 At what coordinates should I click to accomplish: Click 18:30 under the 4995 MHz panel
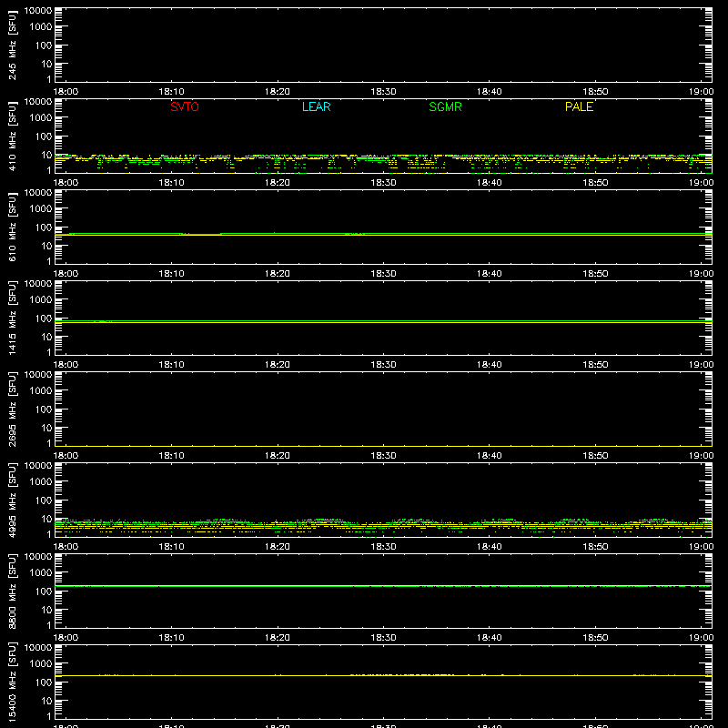click(383, 547)
